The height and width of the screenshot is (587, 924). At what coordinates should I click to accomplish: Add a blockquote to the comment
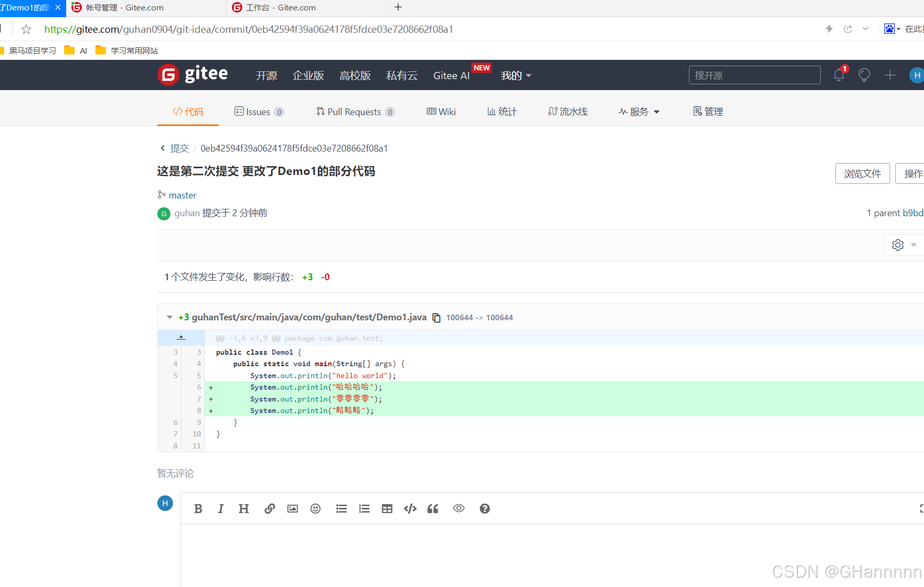point(433,509)
